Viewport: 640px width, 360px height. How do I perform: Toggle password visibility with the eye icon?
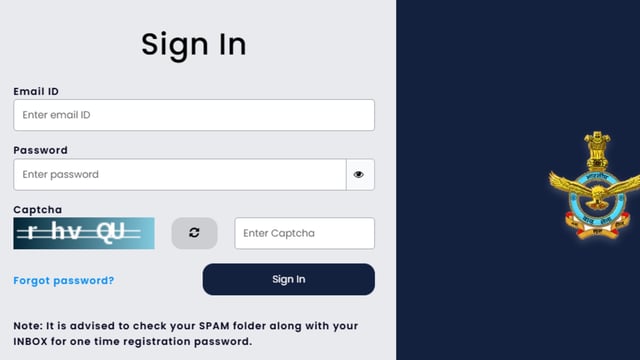tap(360, 175)
